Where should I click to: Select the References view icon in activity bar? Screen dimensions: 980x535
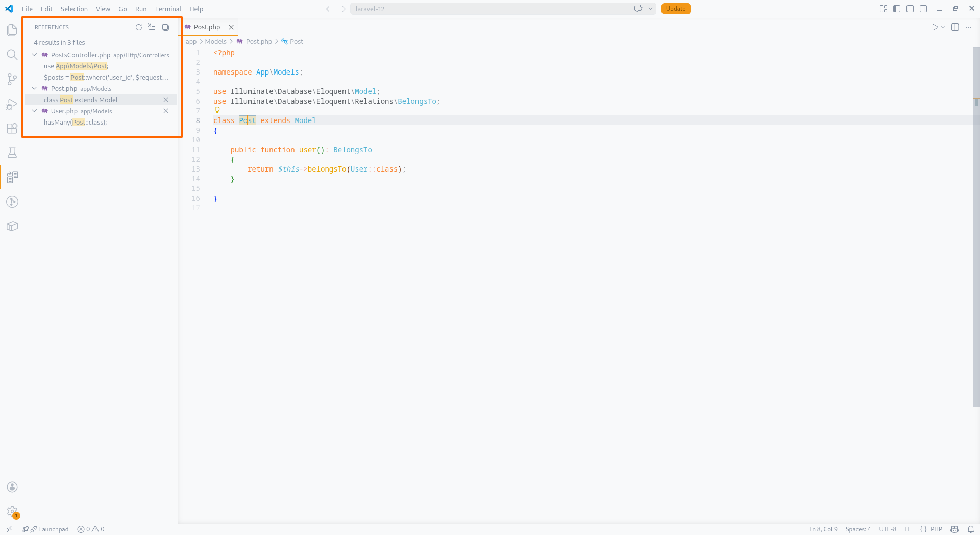[x=12, y=177]
